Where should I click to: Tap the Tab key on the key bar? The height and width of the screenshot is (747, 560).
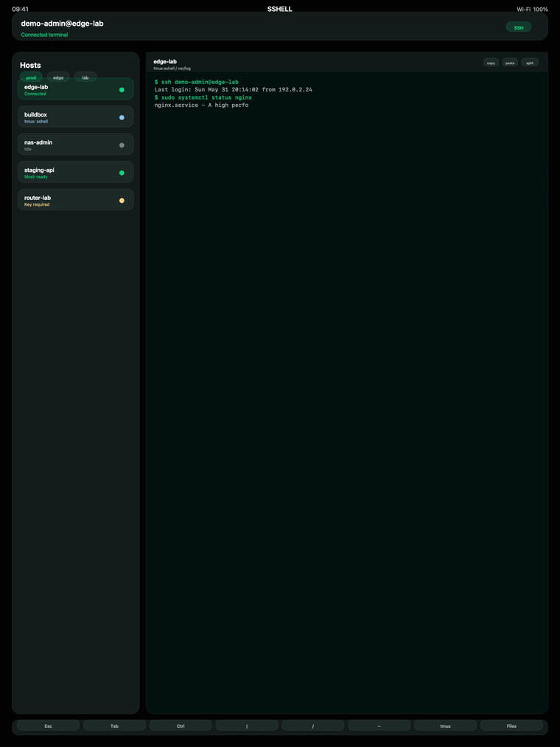coord(114,726)
